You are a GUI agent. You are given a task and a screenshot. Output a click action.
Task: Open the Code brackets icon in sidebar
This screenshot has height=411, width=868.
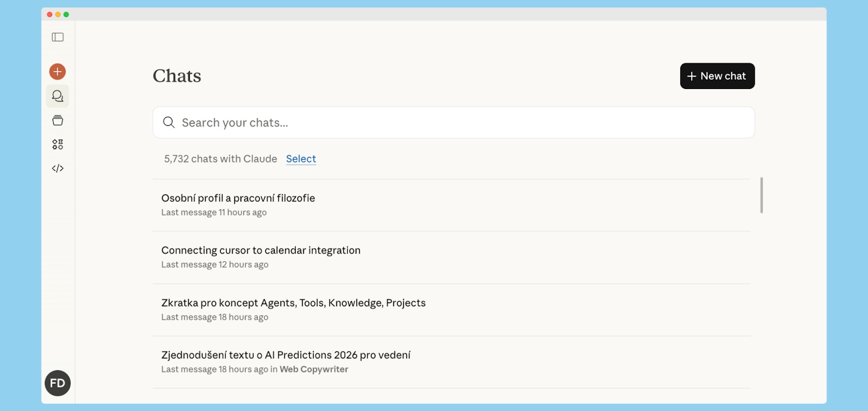tap(58, 168)
